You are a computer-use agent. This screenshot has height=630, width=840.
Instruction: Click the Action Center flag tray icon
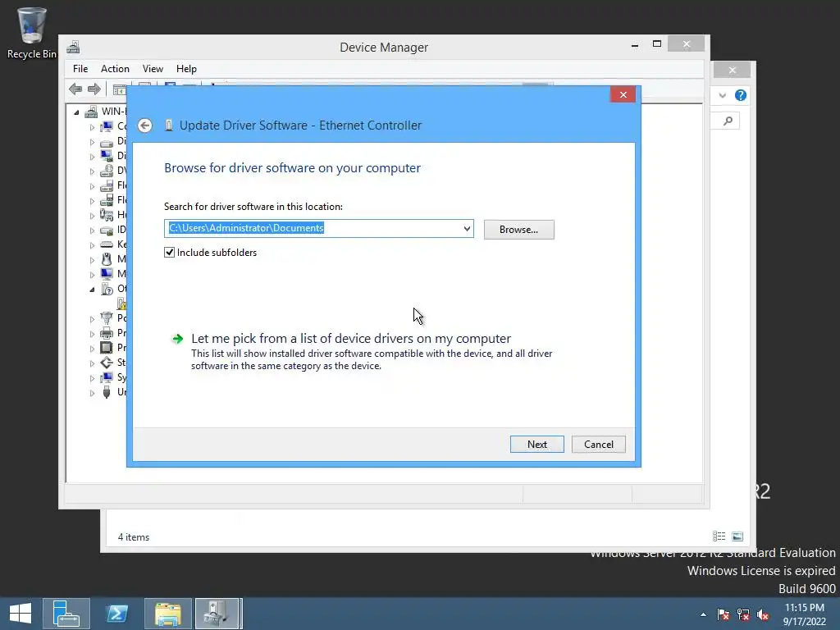tap(724, 614)
